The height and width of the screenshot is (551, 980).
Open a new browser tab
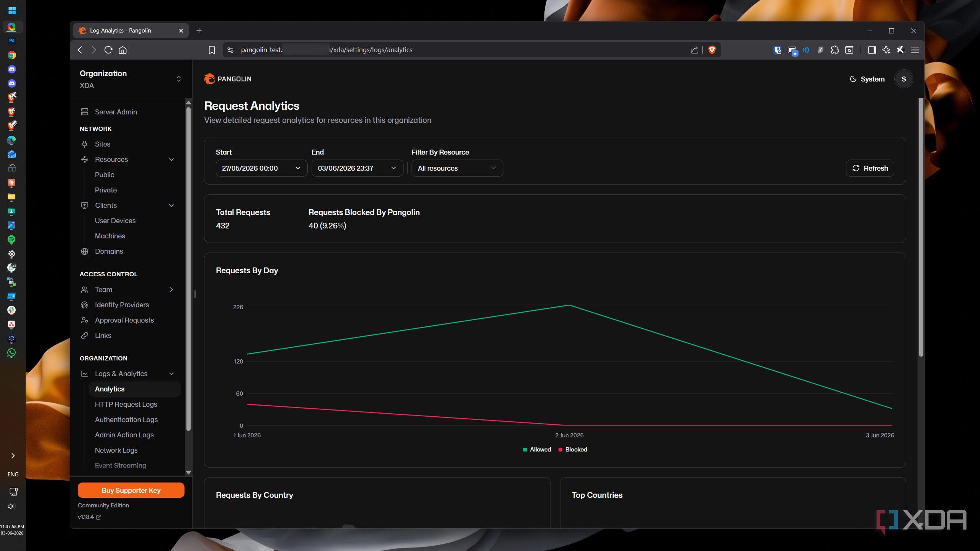[x=199, y=31]
